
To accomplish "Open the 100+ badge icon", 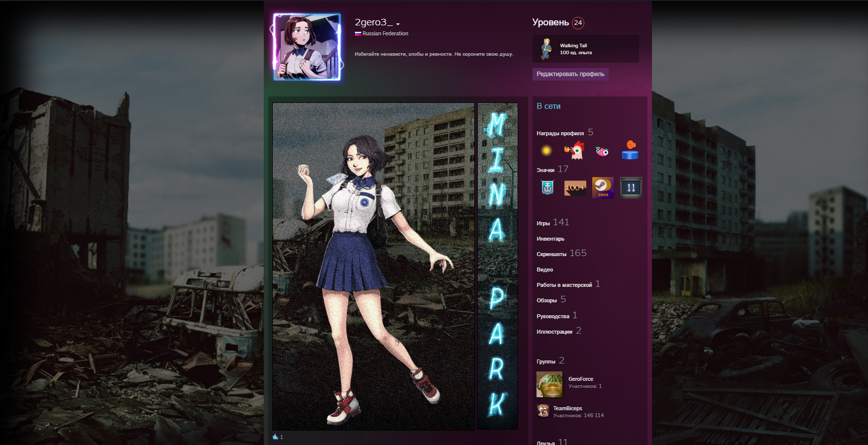I will [x=575, y=188].
